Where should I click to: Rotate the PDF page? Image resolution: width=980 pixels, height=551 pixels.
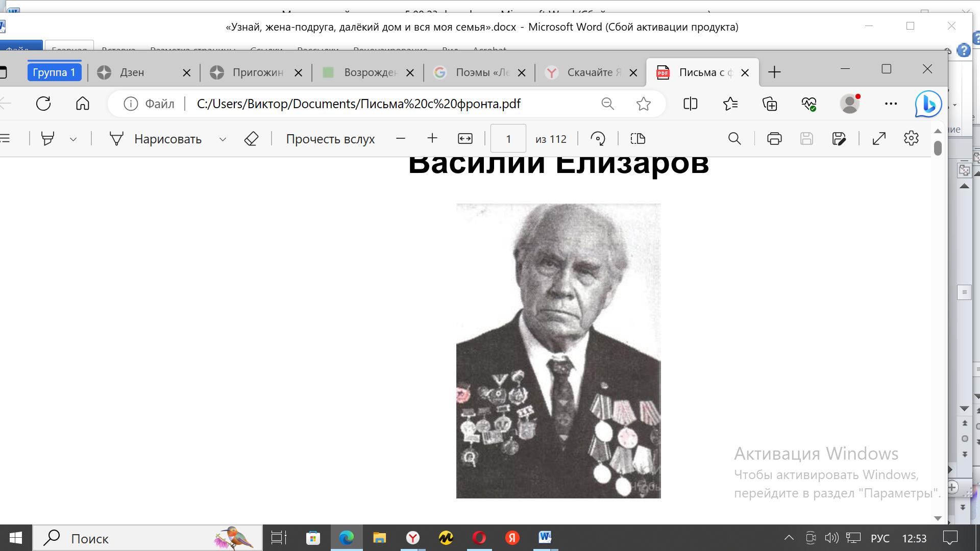[x=598, y=138]
